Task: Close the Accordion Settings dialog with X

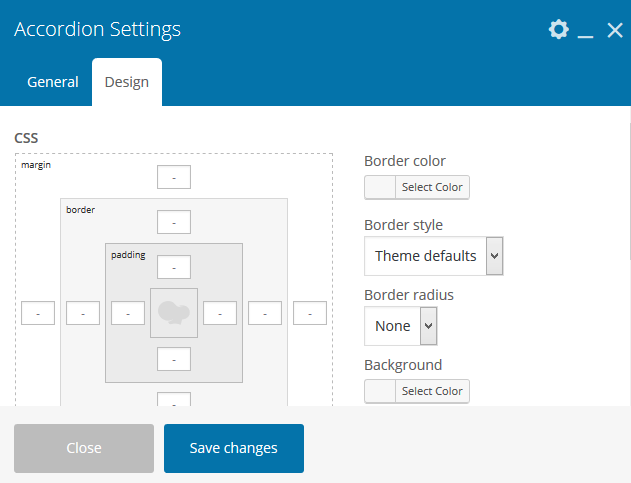Action: pos(614,30)
